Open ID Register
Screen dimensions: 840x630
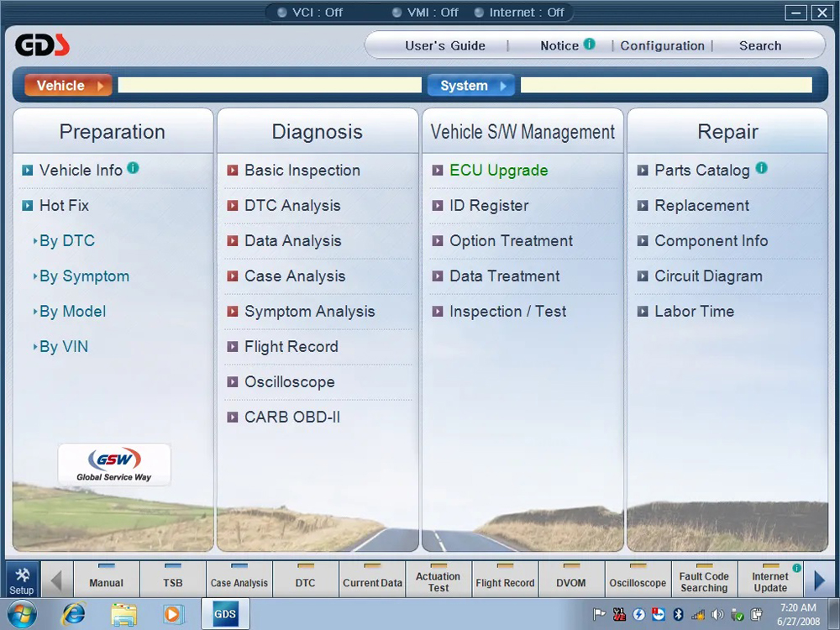[489, 206]
